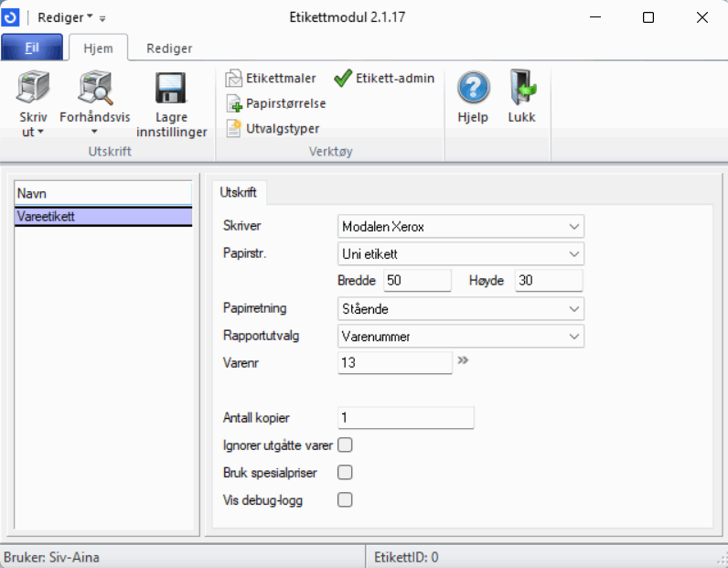Click the Lukk exit door icon
This screenshot has width=728, height=568.
point(521,89)
